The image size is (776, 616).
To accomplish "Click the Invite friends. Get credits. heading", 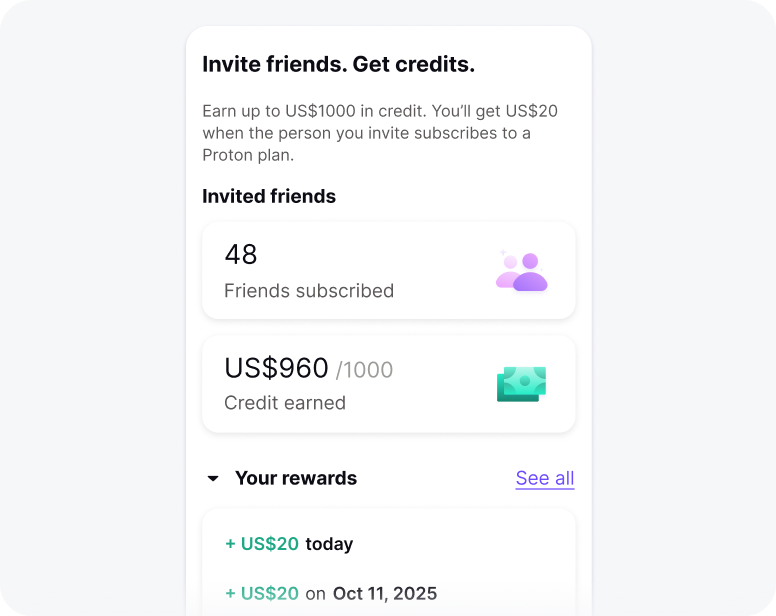I will coord(338,65).
